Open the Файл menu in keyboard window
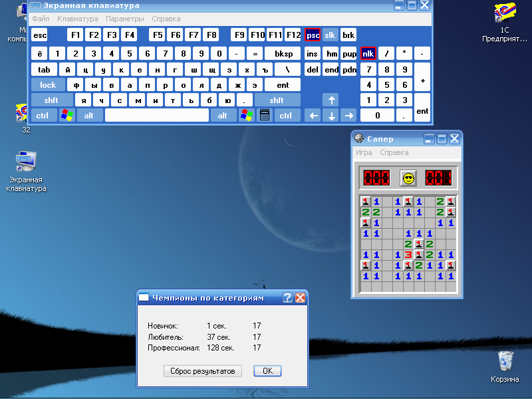The width and height of the screenshot is (532, 399). [x=41, y=19]
